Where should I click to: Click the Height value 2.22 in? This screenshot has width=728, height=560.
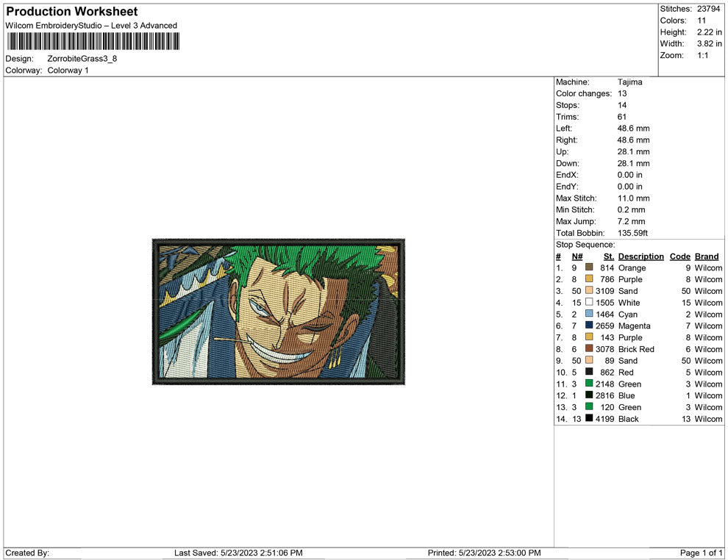(710, 32)
